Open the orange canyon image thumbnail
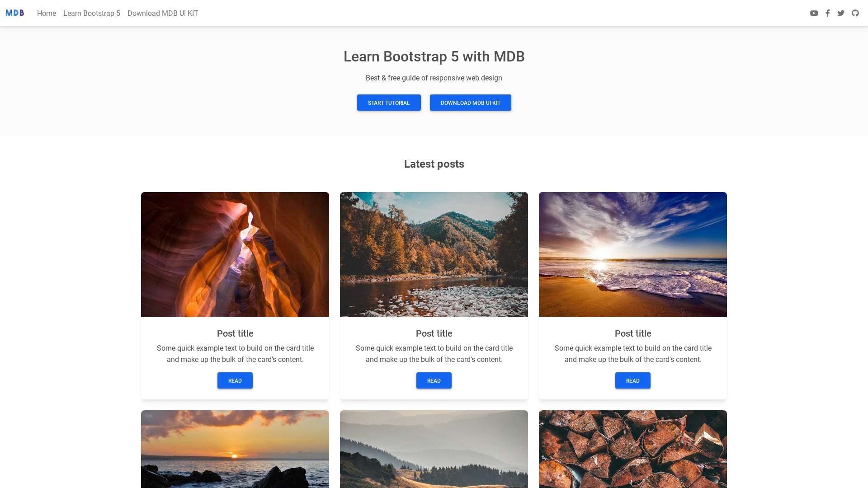This screenshot has width=868, height=488. pyautogui.click(x=235, y=254)
